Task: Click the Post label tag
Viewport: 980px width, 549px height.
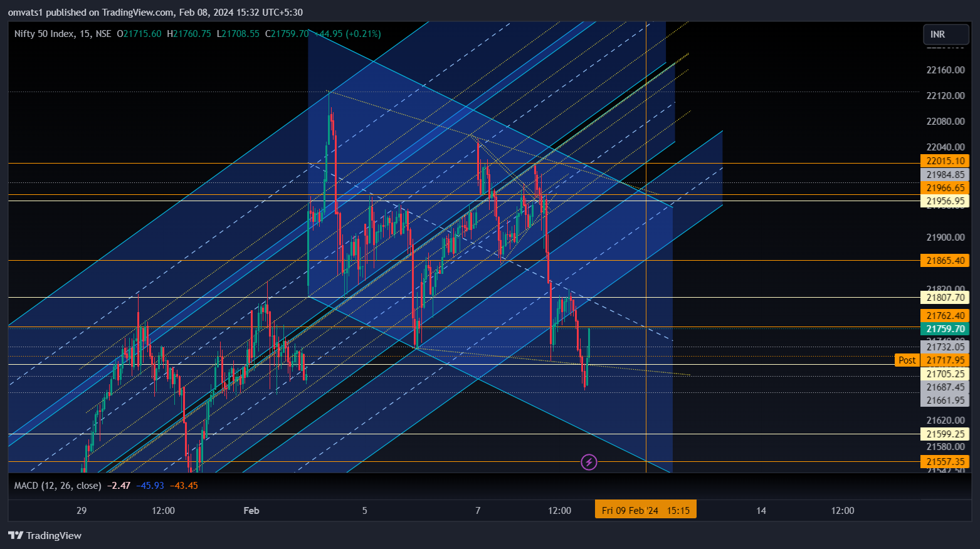Action: pyautogui.click(x=907, y=360)
